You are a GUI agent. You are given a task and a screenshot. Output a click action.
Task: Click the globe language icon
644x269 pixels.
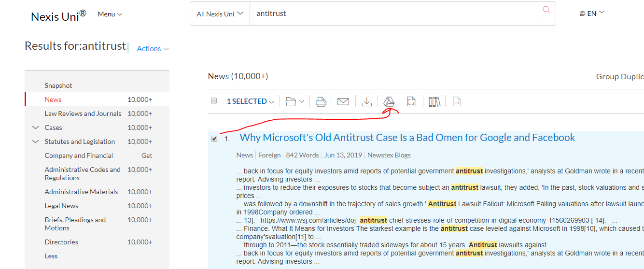coord(583,14)
